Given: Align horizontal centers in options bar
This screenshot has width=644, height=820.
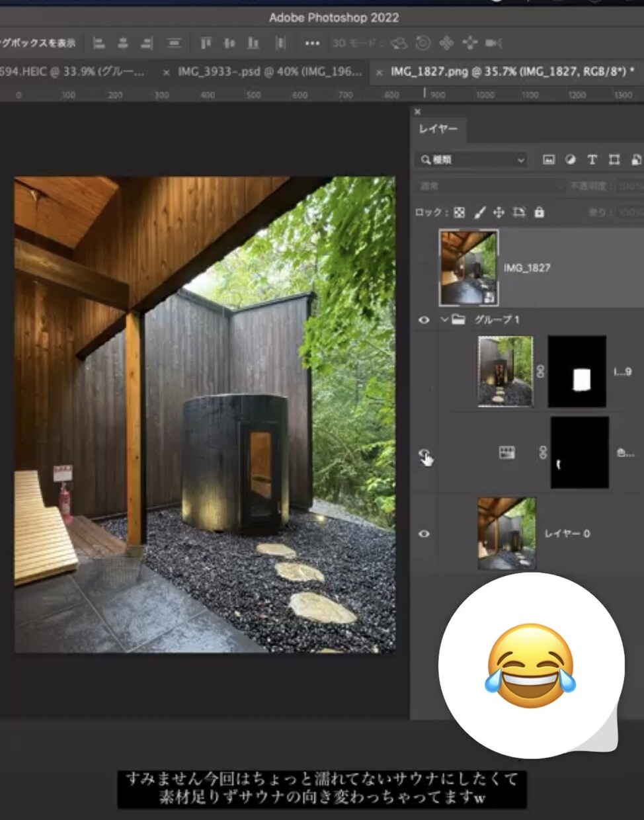Looking at the screenshot, I should pyautogui.click(x=123, y=44).
